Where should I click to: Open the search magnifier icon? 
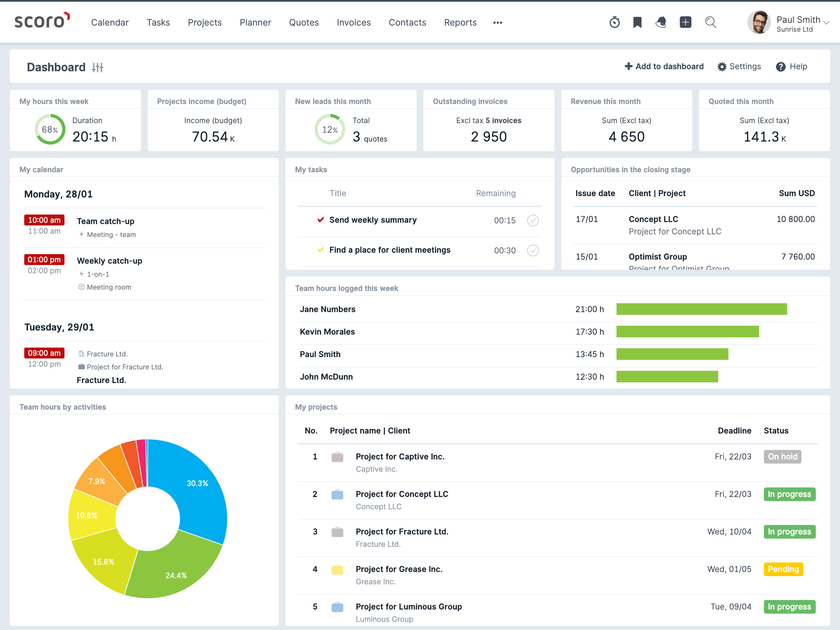pyautogui.click(x=710, y=23)
